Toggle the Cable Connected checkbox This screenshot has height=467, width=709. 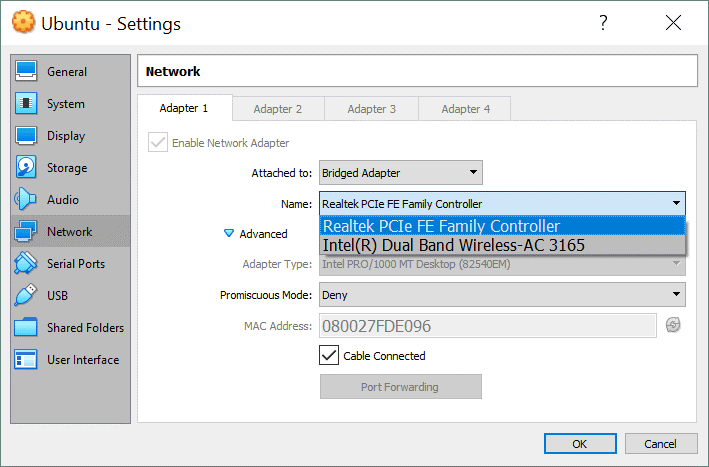[x=328, y=355]
